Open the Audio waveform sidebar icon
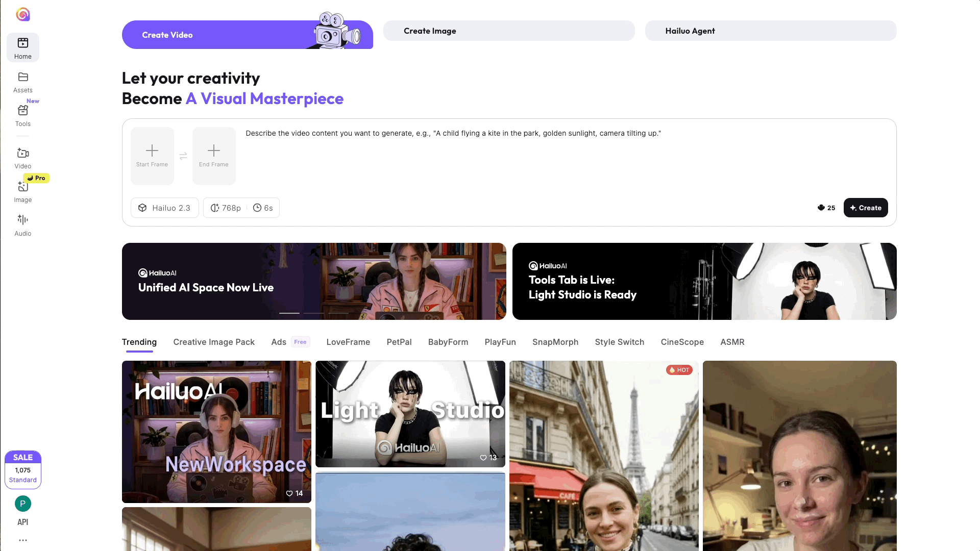 click(x=23, y=219)
